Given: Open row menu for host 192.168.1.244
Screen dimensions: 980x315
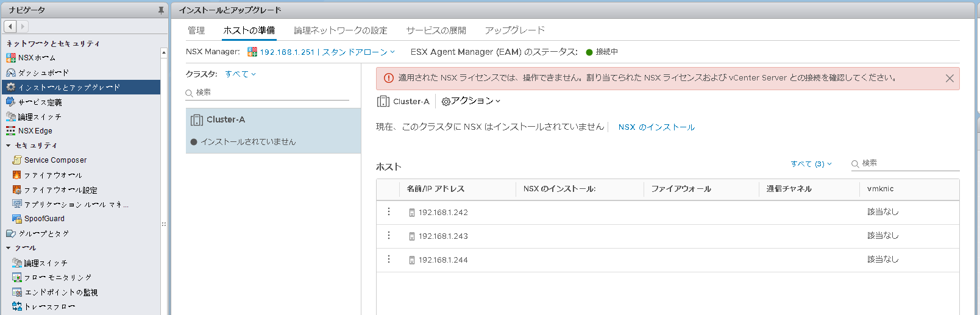Looking at the screenshot, I should coord(389,260).
